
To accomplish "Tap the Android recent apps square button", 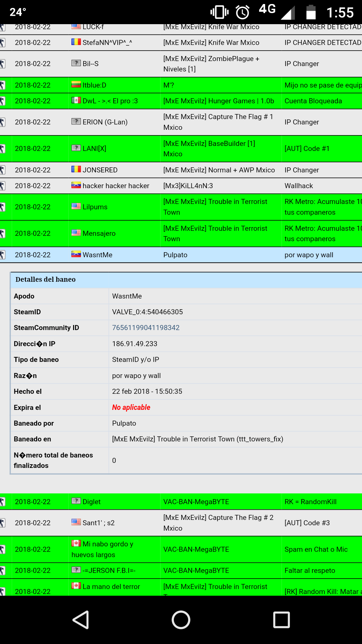I will 281,620.
